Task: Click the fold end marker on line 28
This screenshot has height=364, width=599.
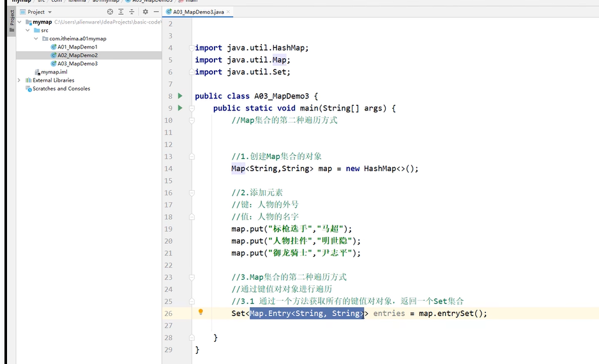Action: coord(192,338)
